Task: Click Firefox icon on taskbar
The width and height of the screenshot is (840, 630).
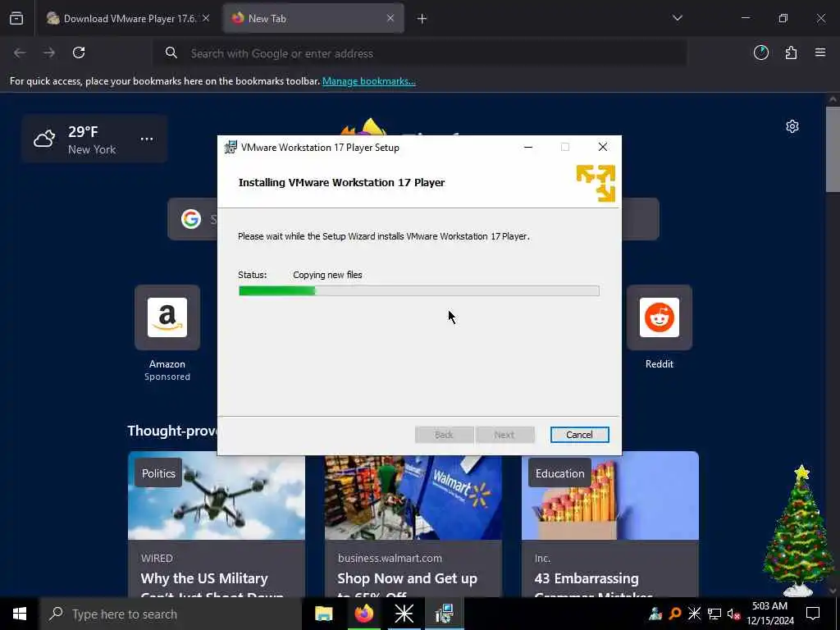Action: 363,614
